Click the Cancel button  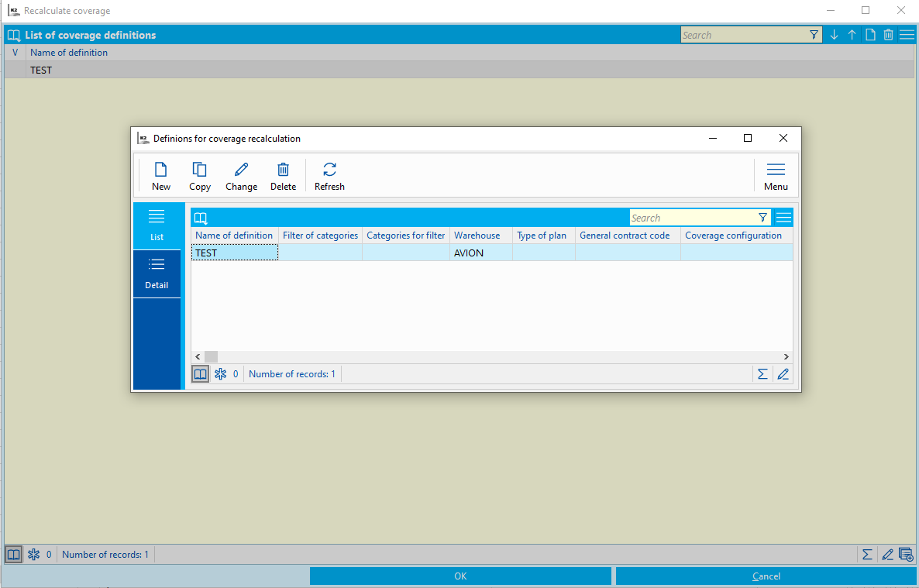click(766, 576)
